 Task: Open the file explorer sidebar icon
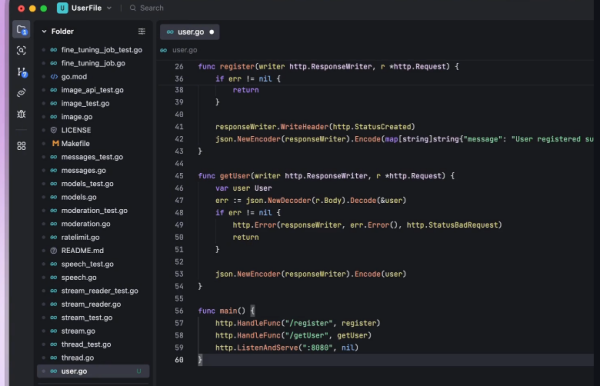(x=21, y=30)
